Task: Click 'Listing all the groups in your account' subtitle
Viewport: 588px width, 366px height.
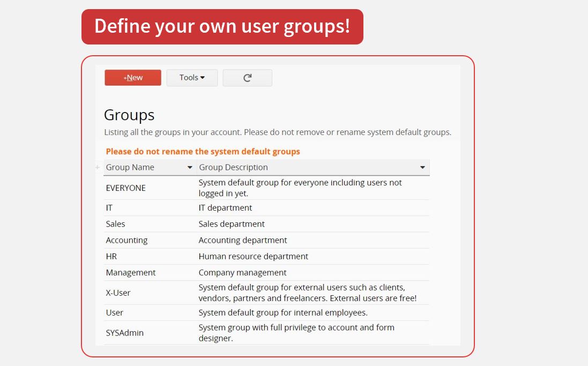Action: [278, 132]
